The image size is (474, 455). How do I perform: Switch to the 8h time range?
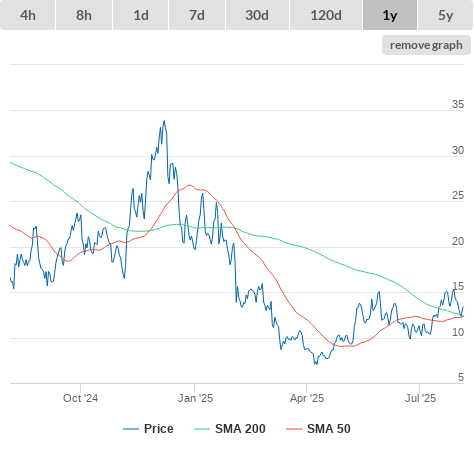click(84, 15)
